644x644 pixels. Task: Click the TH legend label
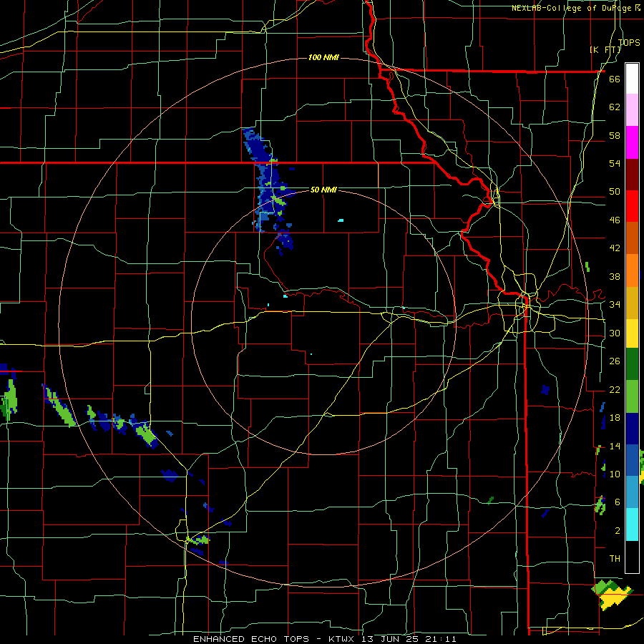point(615,559)
